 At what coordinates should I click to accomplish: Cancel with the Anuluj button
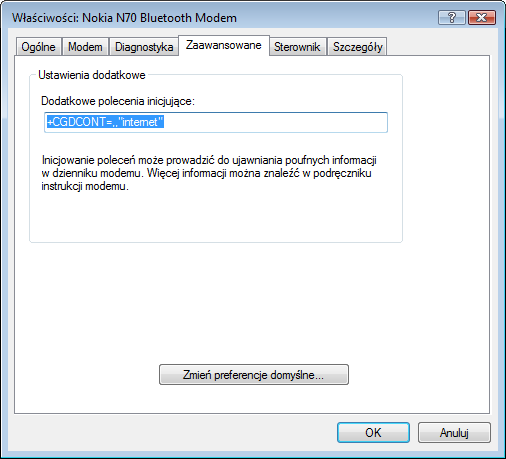coord(454,432)
